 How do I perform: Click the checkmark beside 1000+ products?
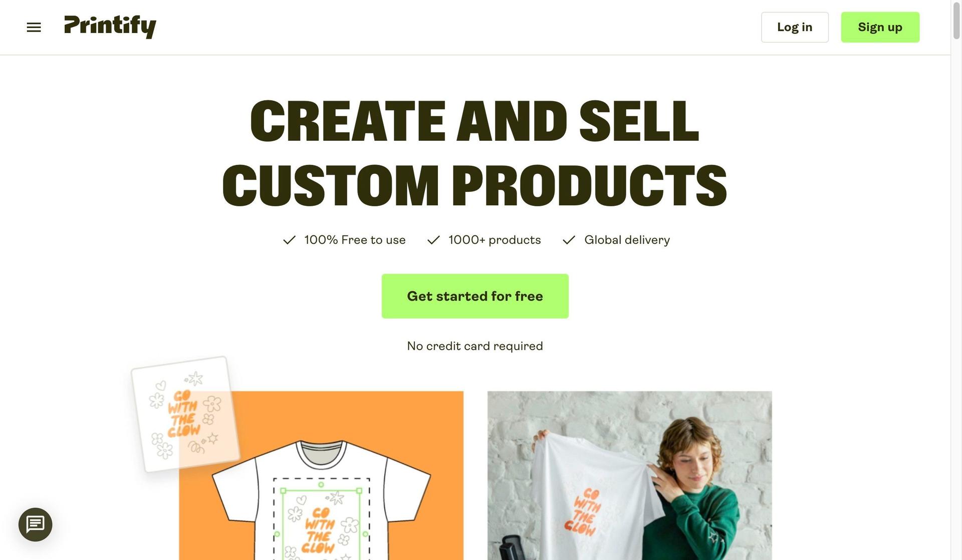coord(433,240)
